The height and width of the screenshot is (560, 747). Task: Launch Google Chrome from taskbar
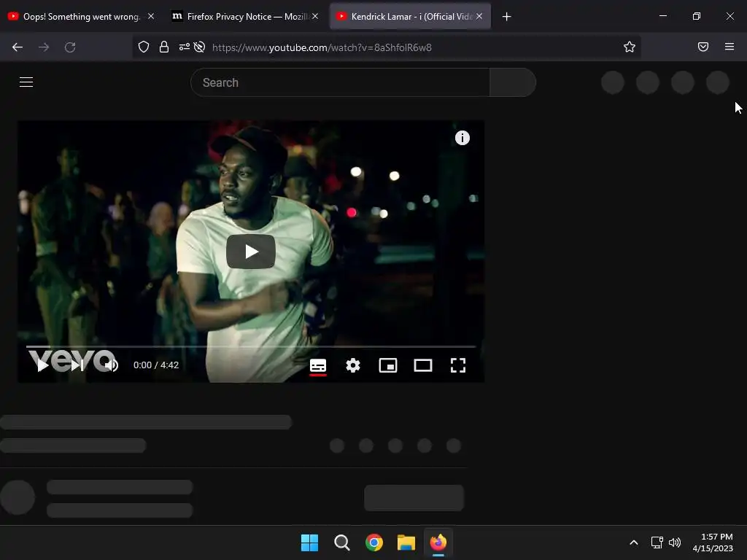coord(374,542)
